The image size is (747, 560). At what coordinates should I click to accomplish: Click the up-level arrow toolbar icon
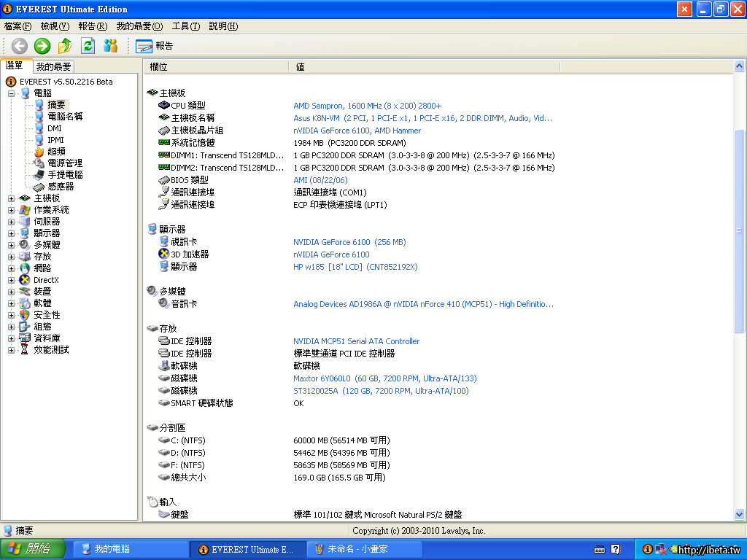(x=65, y=46)
